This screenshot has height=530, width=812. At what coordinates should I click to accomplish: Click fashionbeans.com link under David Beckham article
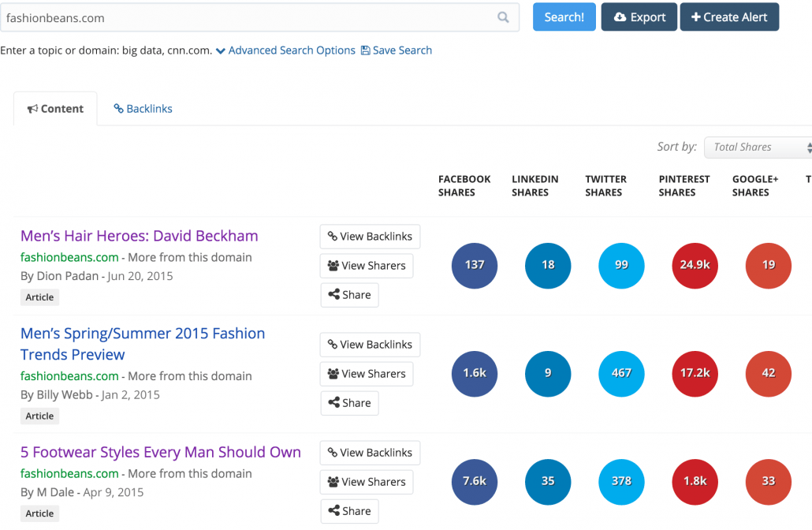tap(69, 257)
